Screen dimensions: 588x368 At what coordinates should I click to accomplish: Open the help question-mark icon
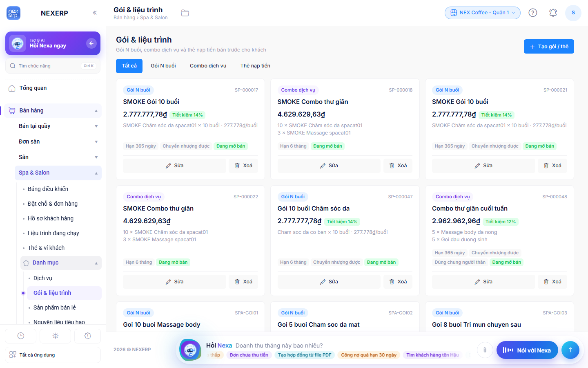[533, 13]
